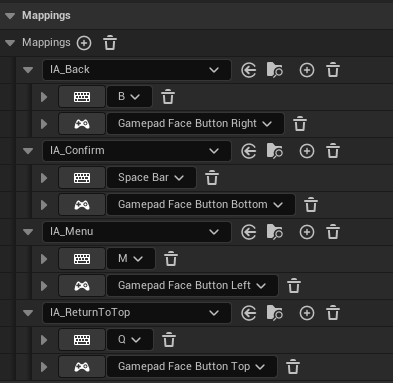
Task: Click keyboard key selector icon beside B
Action: (x=82, y=97)
